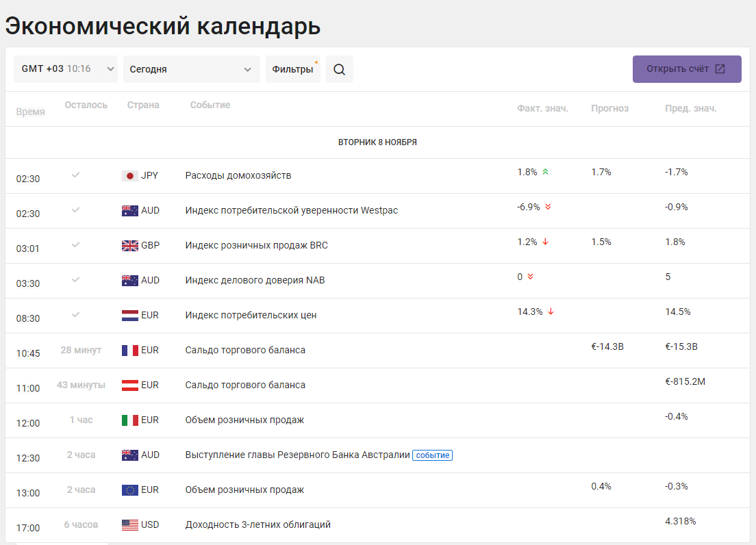Click the UK flag beside GBP
756x545 pixels.
tap(129, 246)
